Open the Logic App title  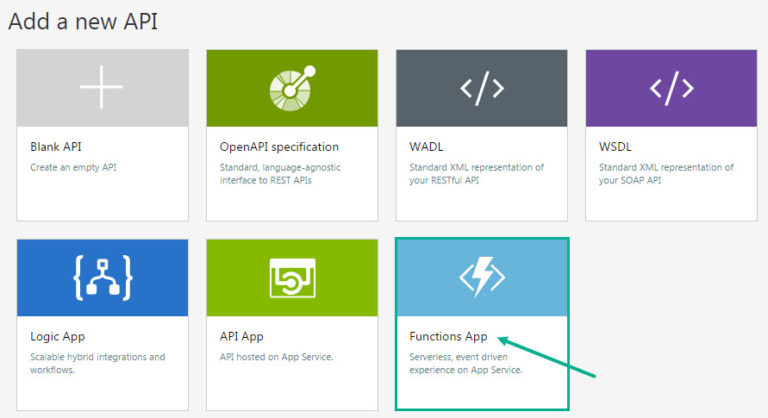(x=57, y=337)
